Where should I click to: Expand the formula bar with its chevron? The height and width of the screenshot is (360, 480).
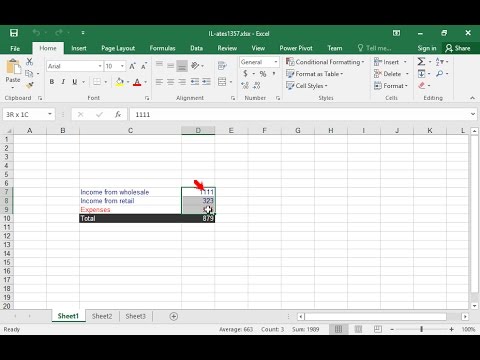click(473, 114)
